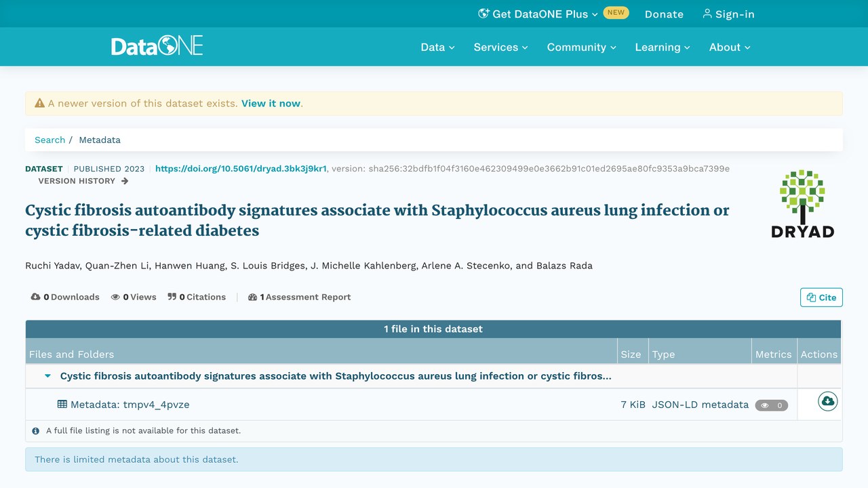Follow the View it now link
The width and height of the screenshot is (868, 488).
tap(271, 104)
